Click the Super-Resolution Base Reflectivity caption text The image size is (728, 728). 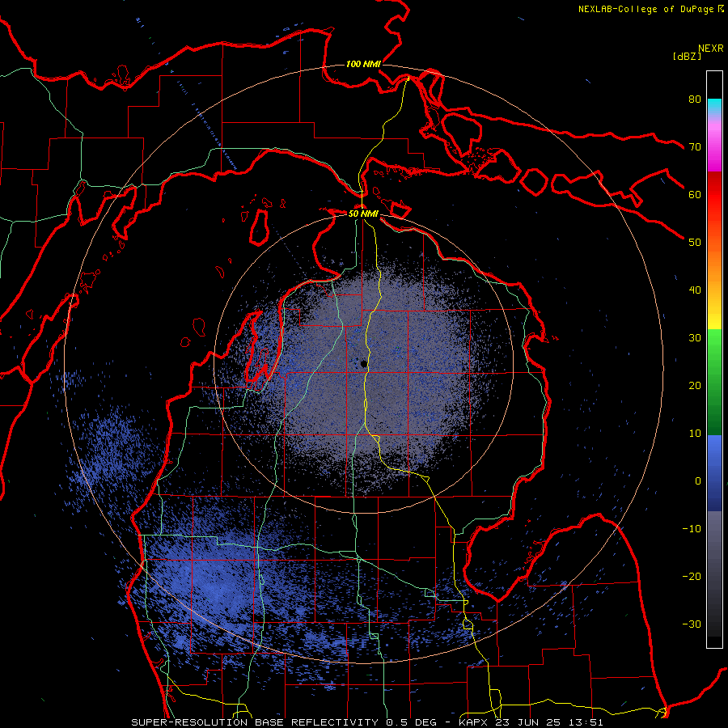[x=366, y=722]
